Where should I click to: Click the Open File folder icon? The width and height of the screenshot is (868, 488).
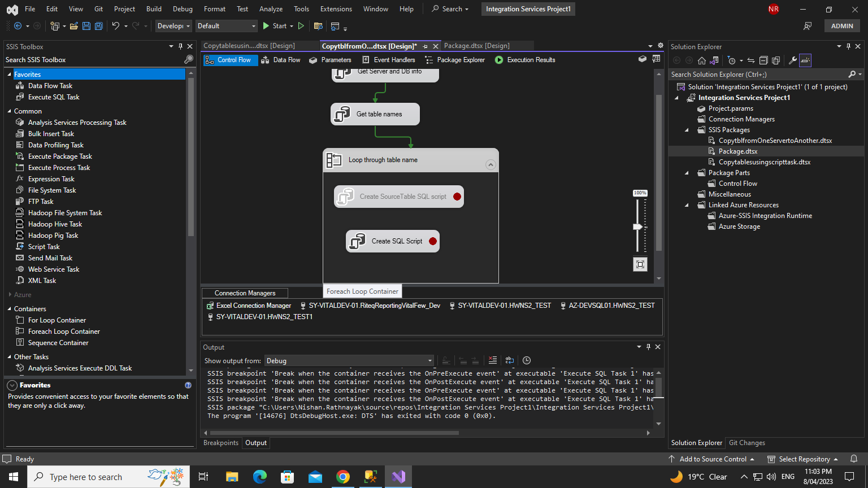[x=73, y=26]
